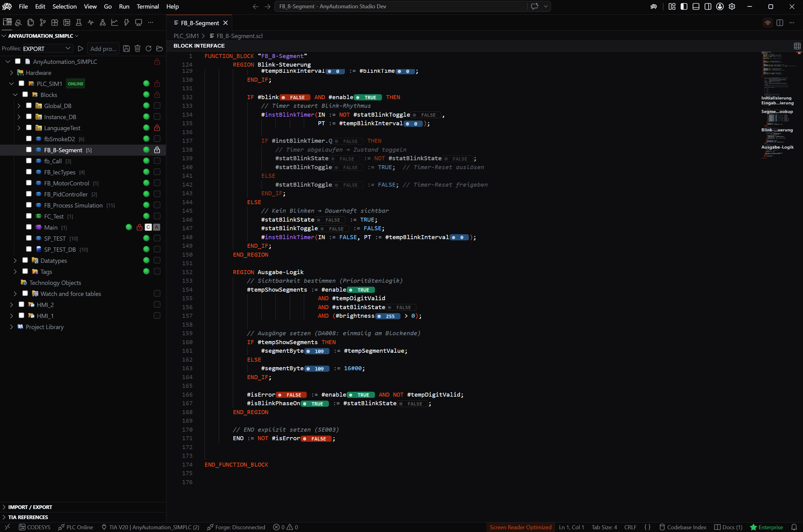Viewport: 803px width, 532px height.
Task: Click the Add profile input field
Action: click(103, 49)
